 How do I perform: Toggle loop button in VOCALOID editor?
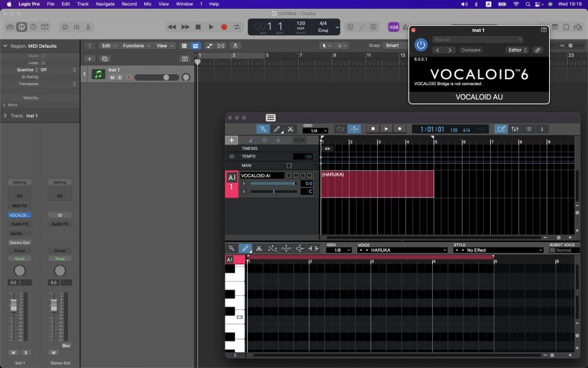click(340, 129)
